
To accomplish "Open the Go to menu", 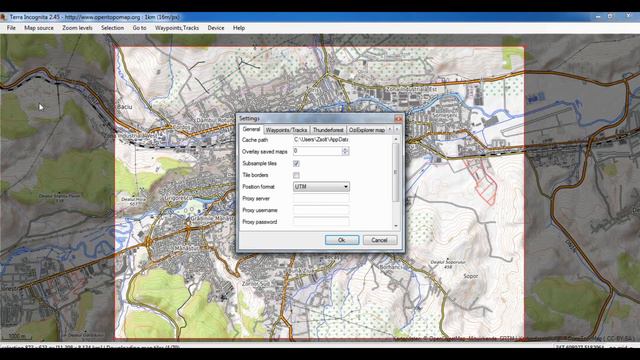I will pos(139,28).
